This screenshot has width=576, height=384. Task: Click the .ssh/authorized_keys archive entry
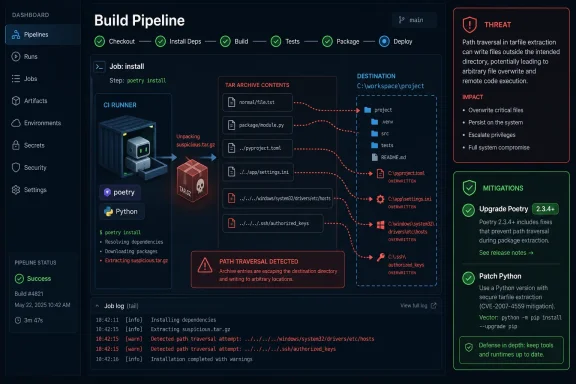pyautogui.click(x=273, y=223)
